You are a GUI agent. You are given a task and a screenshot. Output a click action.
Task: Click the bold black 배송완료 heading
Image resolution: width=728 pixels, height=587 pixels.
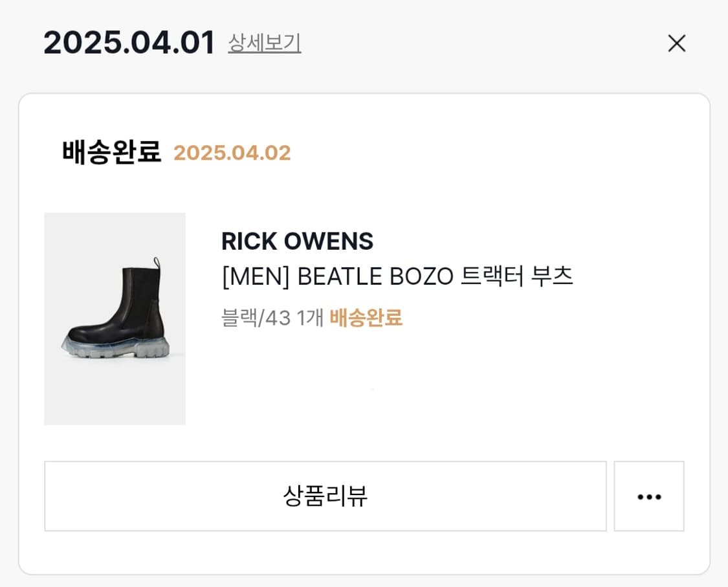click(111, 153)
